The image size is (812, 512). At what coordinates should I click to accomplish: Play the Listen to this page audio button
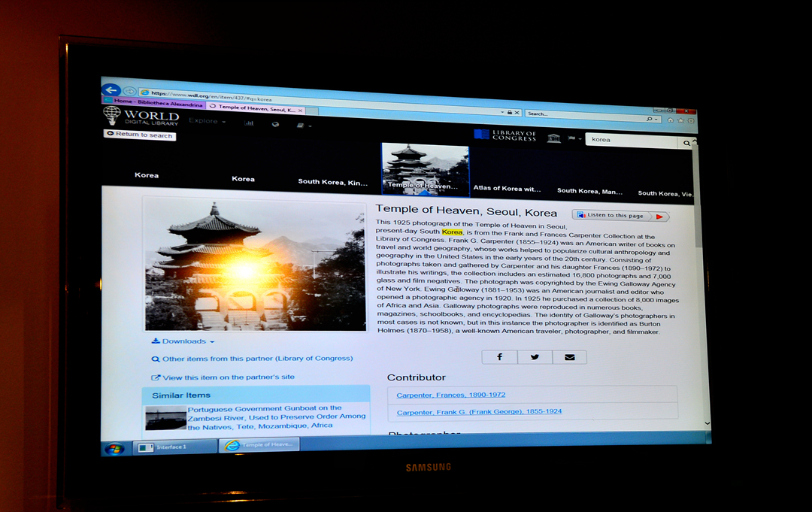click(x=659, y=217)
